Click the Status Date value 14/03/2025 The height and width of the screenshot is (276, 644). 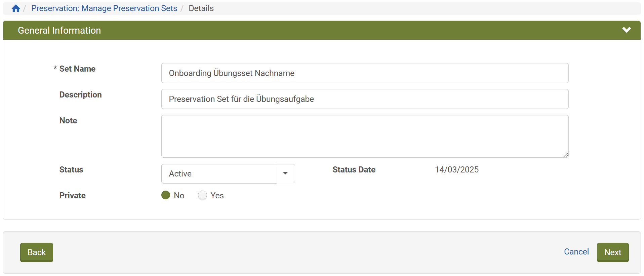click(x=457, y=170)
